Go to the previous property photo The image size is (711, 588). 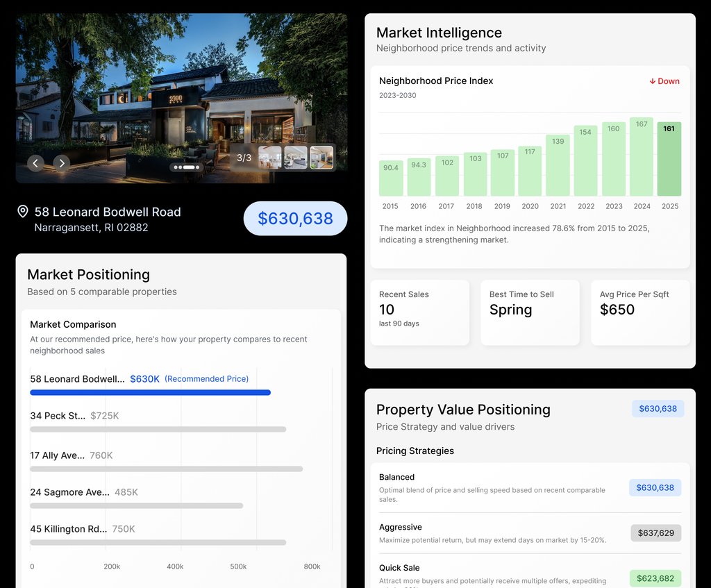35,163
